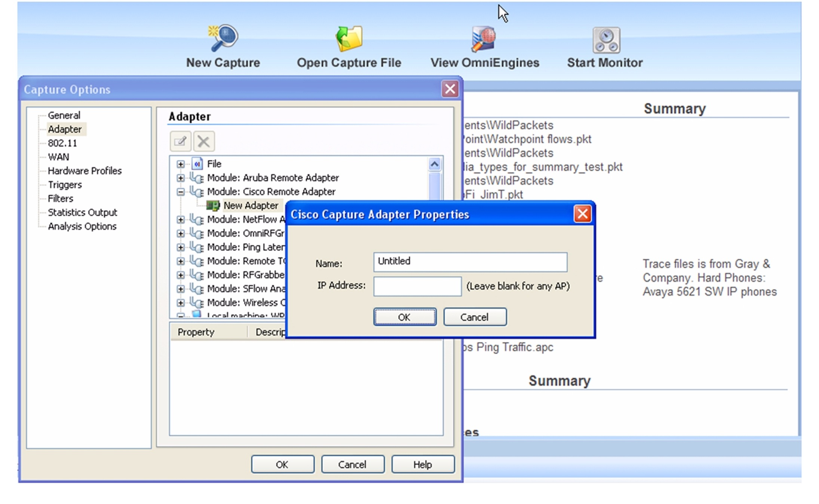Screen dimensions: 819x504
Task: Click OK in Cisco Adapter Properties
Action: coord(405,317)
